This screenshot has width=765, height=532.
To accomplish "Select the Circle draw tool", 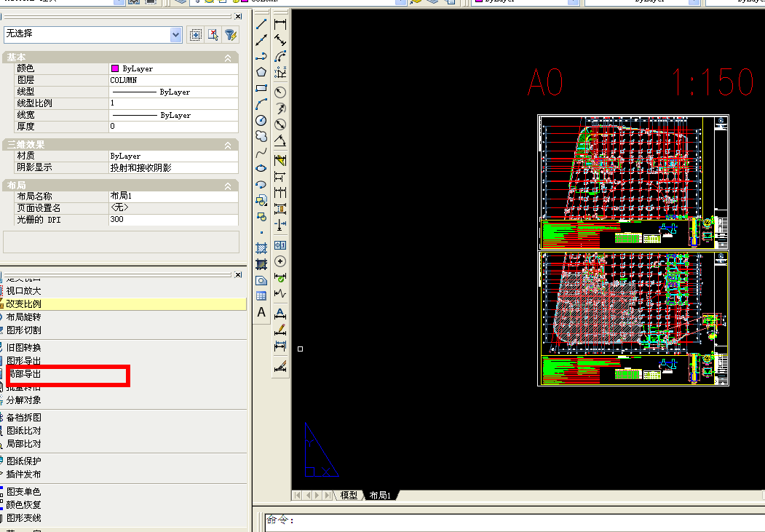I will pos(261,120).
